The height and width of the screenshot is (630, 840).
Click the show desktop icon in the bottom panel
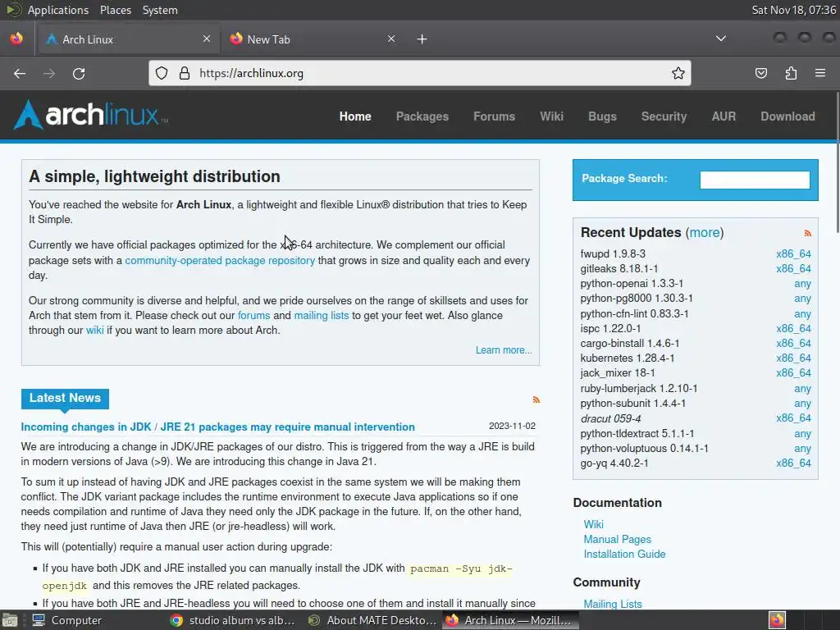click(x=10, y=620)
